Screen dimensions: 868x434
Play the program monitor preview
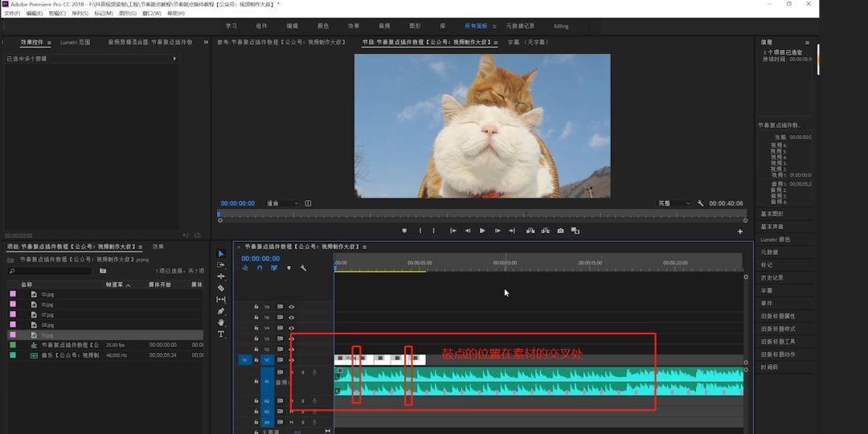click(482, 231)
